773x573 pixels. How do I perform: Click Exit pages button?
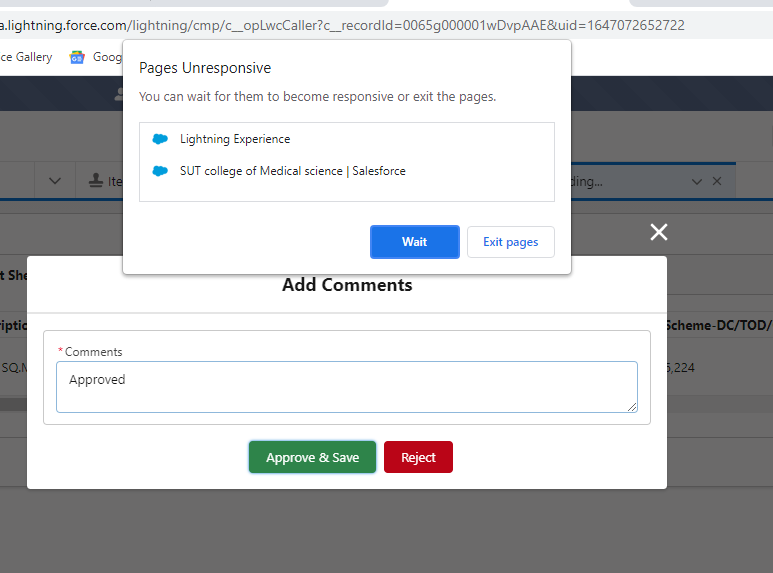click(511, 242)
